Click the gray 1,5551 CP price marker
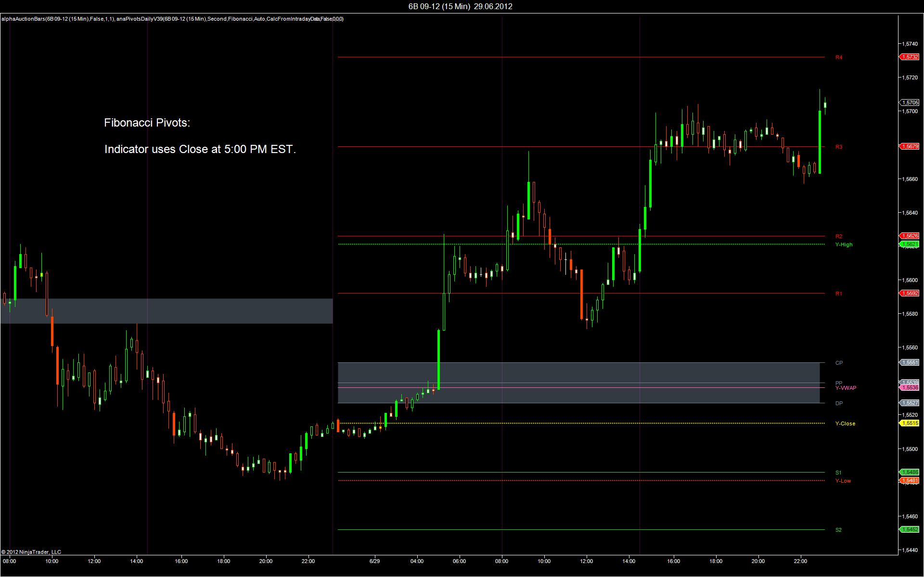 910,362
